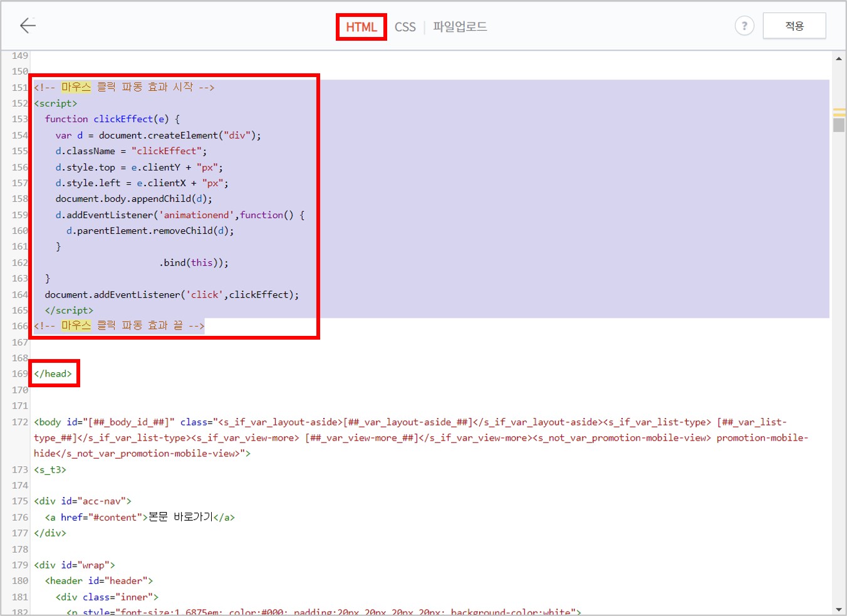Click the '<header id="header">' line
The image size is (847, 616).
click(x=99, y=581)
